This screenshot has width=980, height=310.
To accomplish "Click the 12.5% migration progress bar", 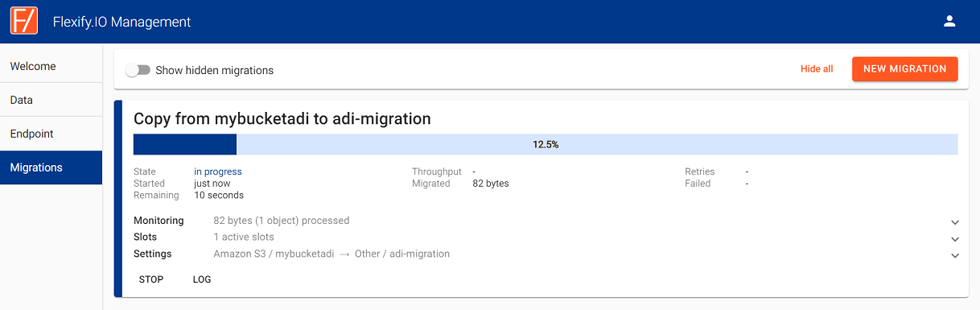I will 546,145.
